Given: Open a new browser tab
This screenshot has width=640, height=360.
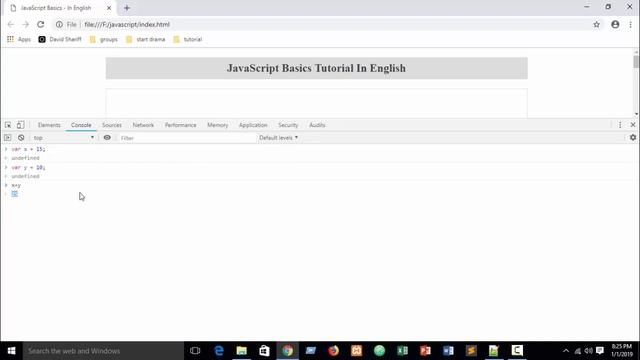Looking at the screenshot, I should (127, 8).
